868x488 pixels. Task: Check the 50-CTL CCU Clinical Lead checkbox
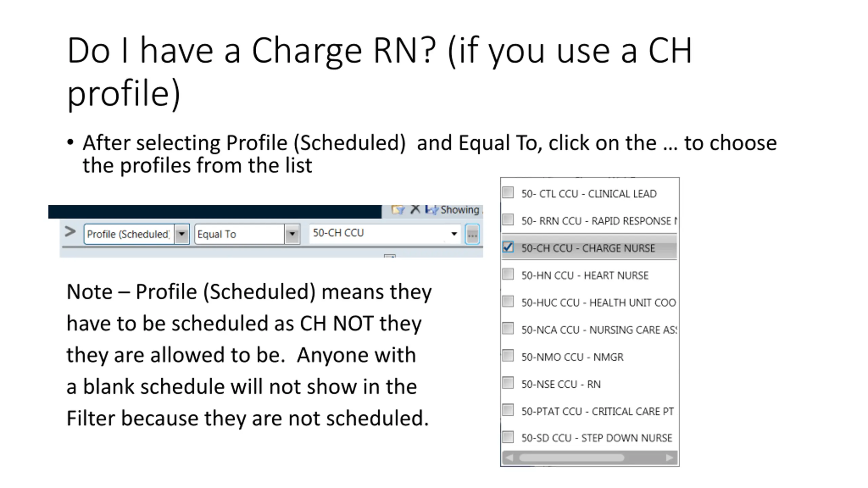point(508,192)
